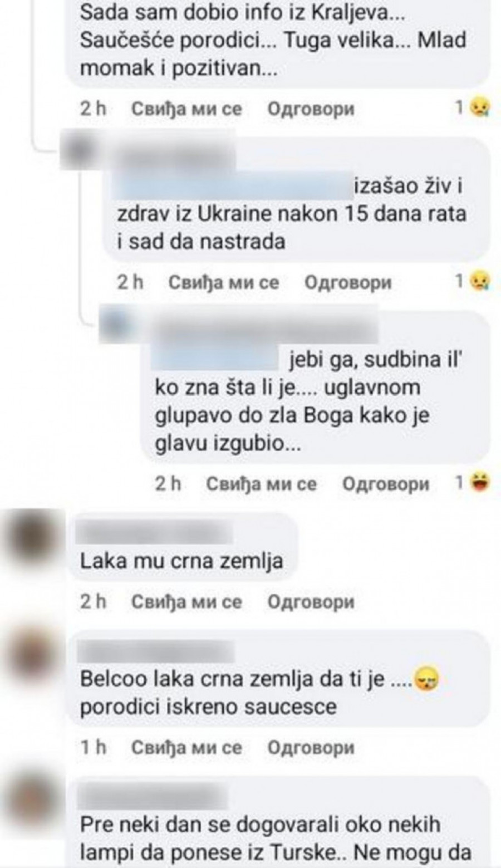Reply to the Ukraine war comment
501x868 pixels.
pyautogui.click(x=348, y=283)
